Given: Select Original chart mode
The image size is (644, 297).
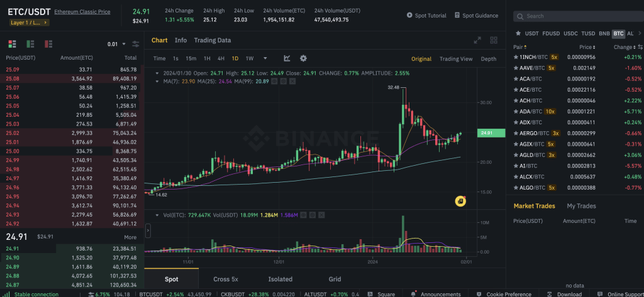Looking at the screenshot, I should (x=421, y=58).
